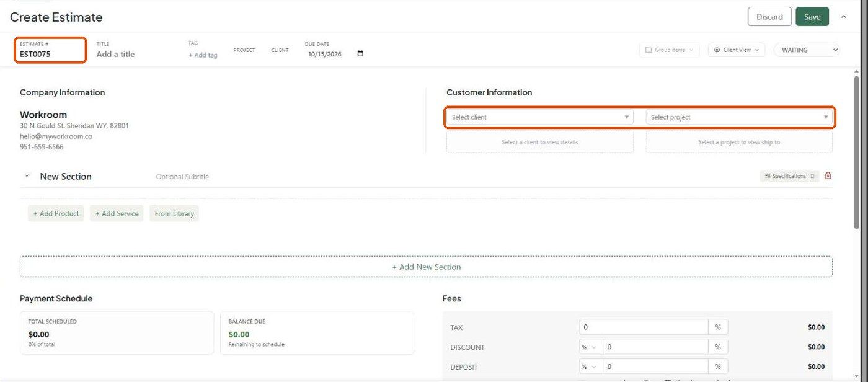
Task: Open the Select project dropdown
Action: tap(739, 117)
